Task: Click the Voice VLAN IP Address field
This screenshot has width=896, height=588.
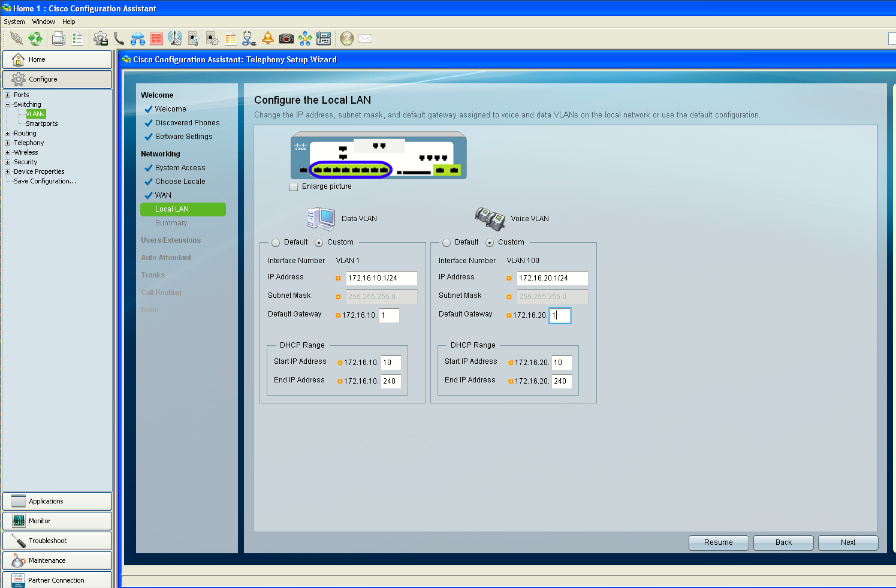Action: (x=552, y=278)
